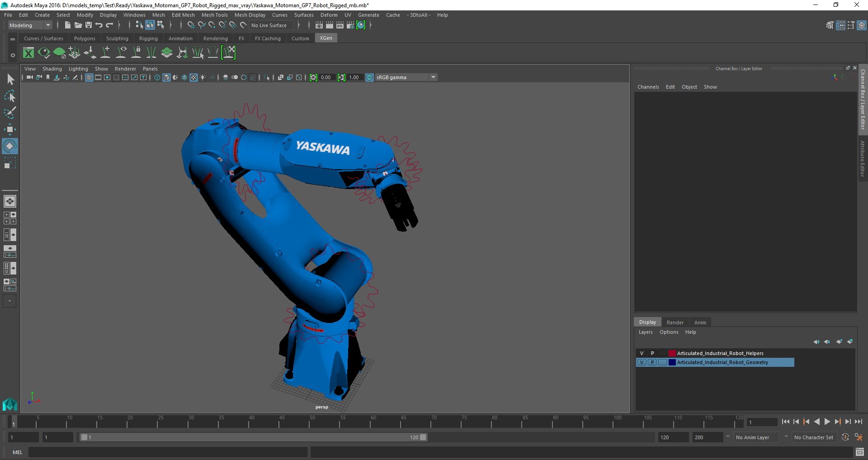868x460 pixels.
Task: Toggle playback P on Robot_Helpers layer
Action: (x=652, y=353)
